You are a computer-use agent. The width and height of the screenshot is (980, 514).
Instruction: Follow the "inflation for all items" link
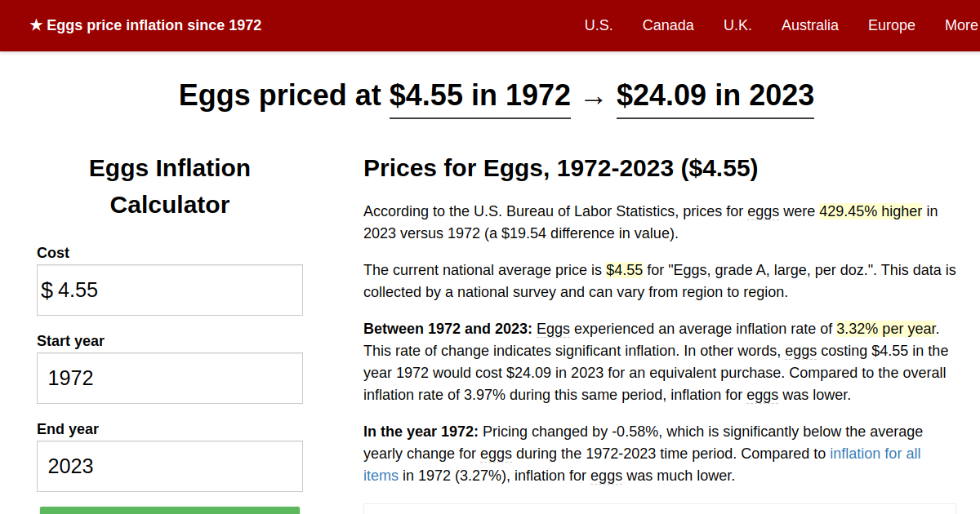pyautogui.click(x=875, y=454)
